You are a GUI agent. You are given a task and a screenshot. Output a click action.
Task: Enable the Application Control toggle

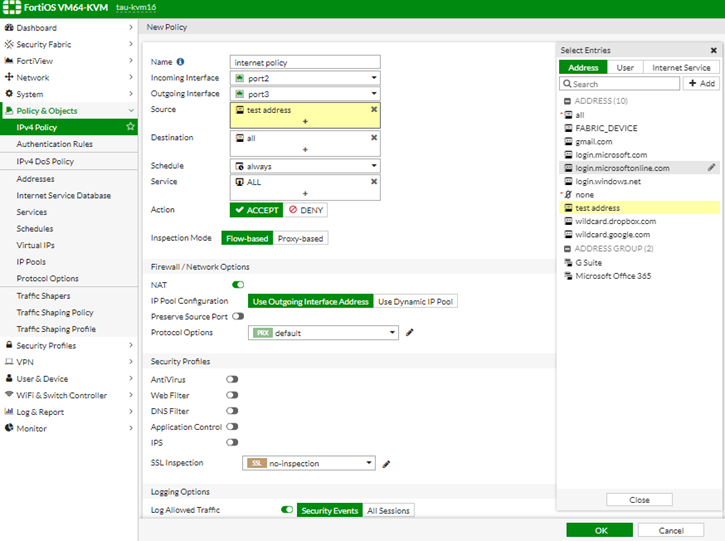232,426
